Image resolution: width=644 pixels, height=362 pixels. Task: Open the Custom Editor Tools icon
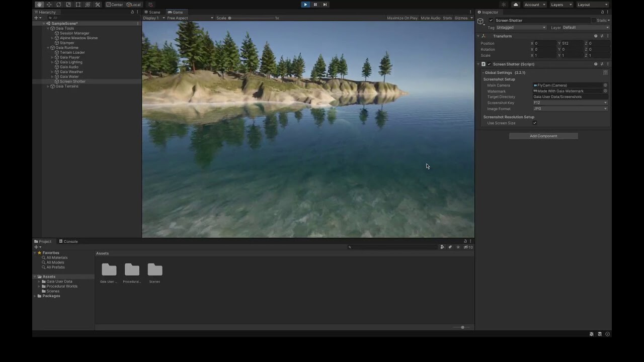(x=98, y=4)
